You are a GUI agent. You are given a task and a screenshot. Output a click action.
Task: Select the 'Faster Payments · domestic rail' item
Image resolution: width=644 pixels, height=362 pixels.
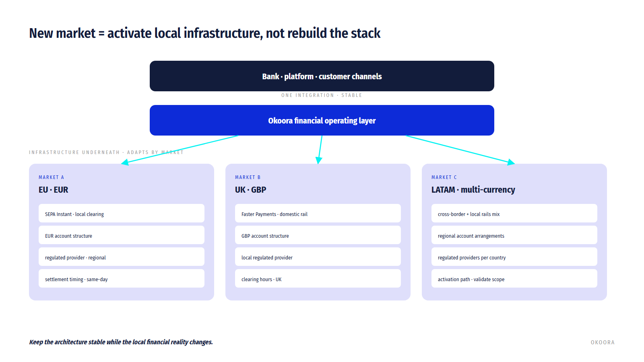click(x=318, y=213)
